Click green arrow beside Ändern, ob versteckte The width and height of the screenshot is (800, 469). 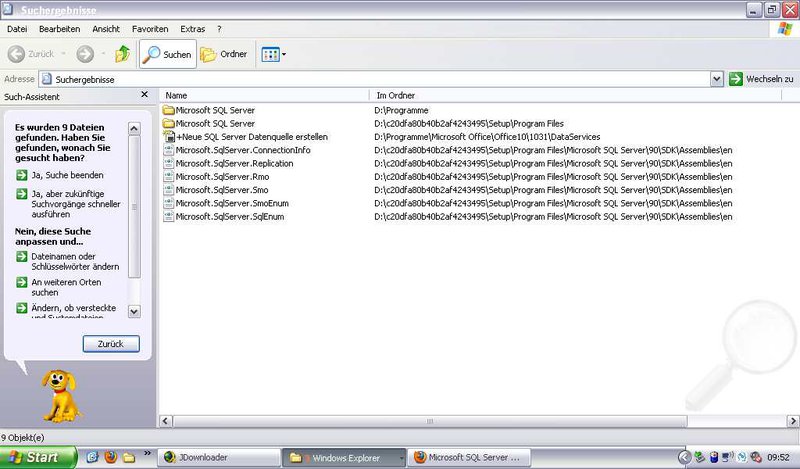point(21,308)
